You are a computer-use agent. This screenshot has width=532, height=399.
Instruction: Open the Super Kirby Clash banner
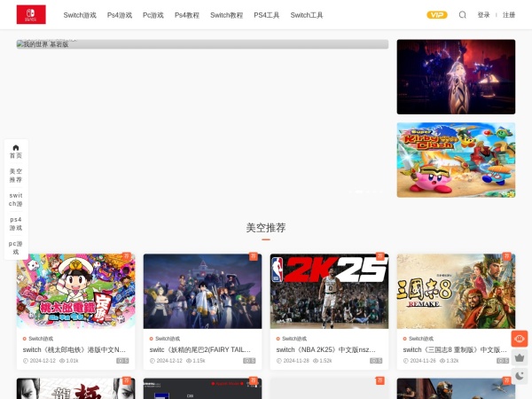pyautogui.click(x=456, y=160)
